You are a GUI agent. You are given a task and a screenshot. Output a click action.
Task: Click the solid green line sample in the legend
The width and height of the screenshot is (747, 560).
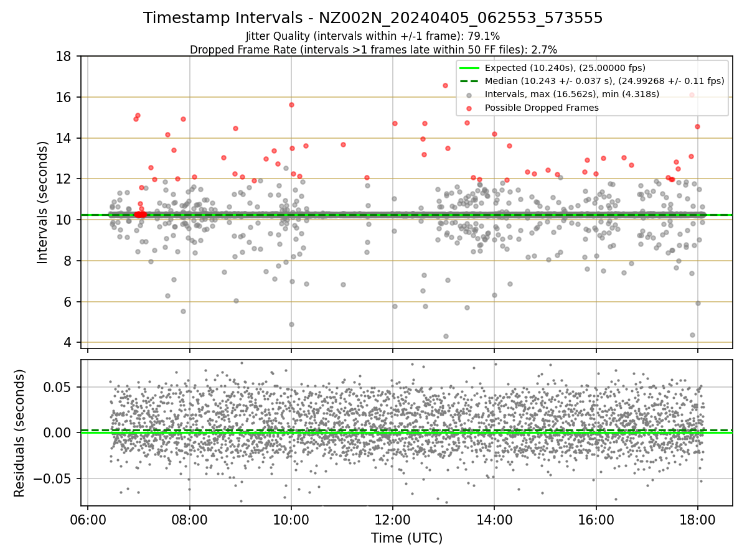[469, 68]
